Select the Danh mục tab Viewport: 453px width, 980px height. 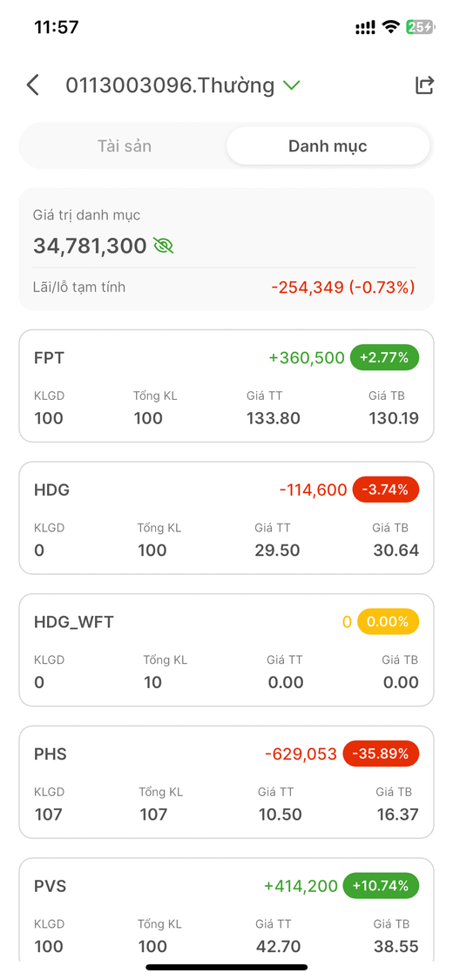coord(328,146)
